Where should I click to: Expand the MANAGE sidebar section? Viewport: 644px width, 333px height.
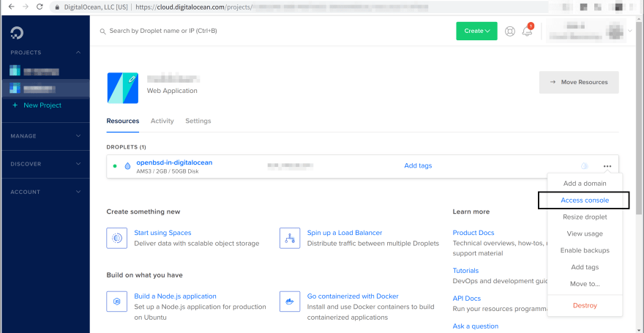point(78,136)
